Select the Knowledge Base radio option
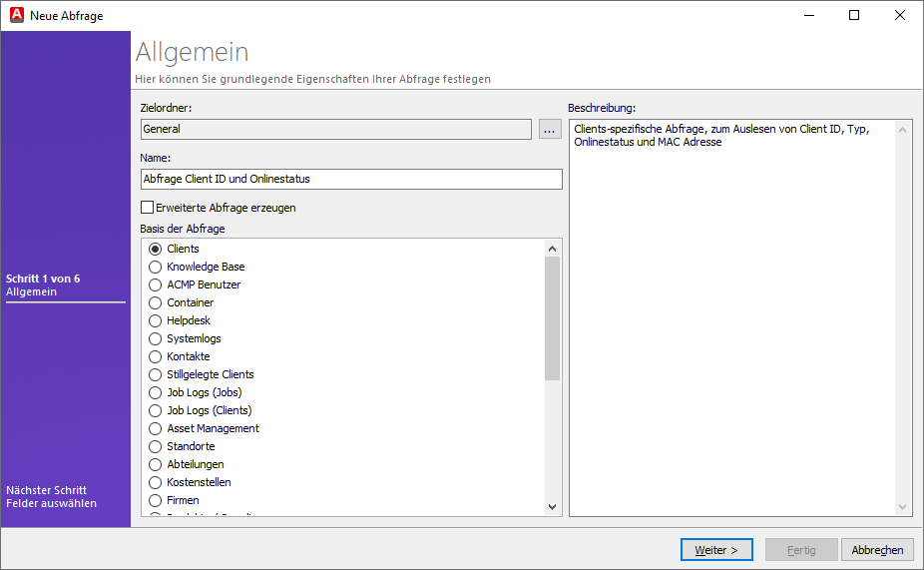Screen dimensions: 924x570 (x=155, y=267)
